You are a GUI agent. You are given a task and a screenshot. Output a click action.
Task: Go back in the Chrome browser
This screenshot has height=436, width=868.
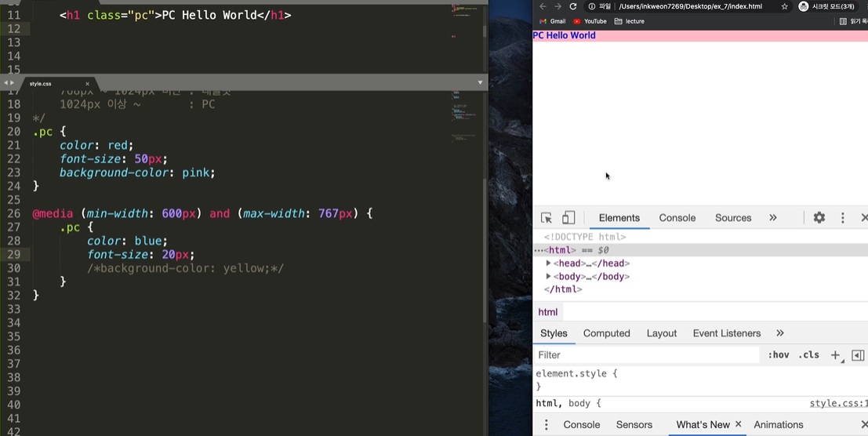point(543,6)
